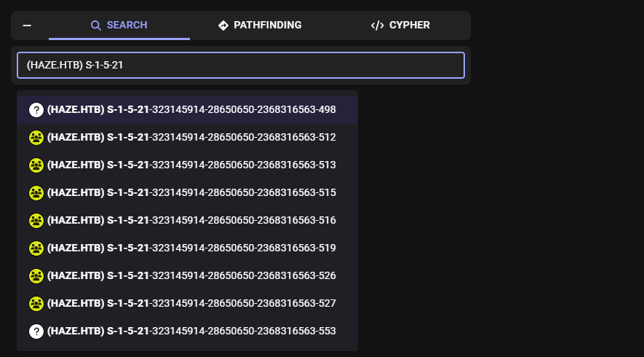644x357 pixels.
Task: Select the result with SID ending 516
Action: click(191, 221)
